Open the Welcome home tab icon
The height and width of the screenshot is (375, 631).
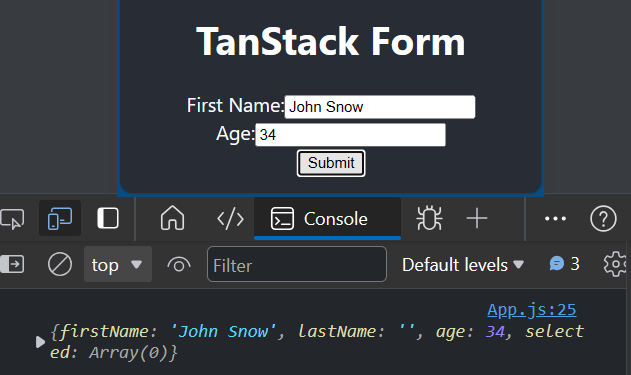[173, 218]
